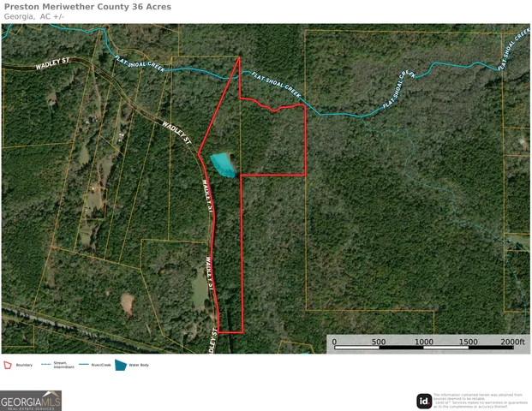Click the Georgia MLS logo
Viewport: 532px width, 411px height.
point(31,400)
